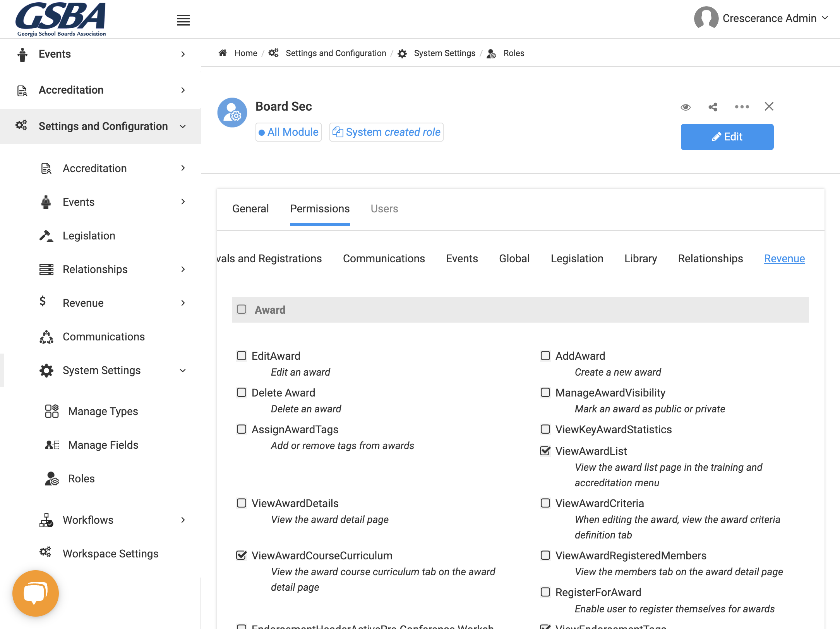Image resolution: width=840 pixels, height=629 pixels.
Task: Open the chat support bubble
Action: click(36, 593)
